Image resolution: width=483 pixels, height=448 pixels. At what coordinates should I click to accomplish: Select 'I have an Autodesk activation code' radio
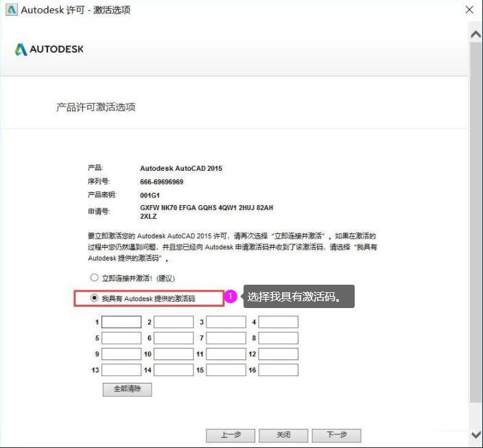tap(94, 298)
